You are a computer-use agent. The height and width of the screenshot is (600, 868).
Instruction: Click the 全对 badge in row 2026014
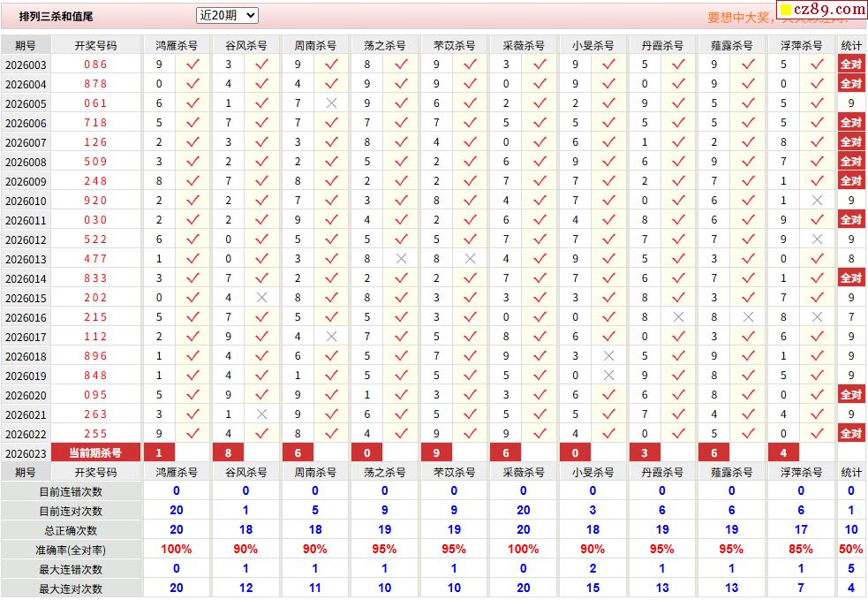(x=851, y=278)
